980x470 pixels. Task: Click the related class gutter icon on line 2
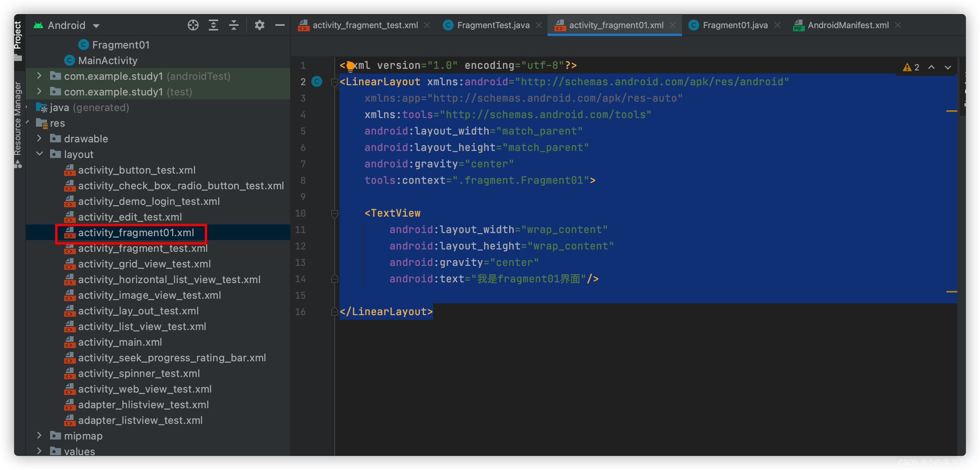pos(317,82)
